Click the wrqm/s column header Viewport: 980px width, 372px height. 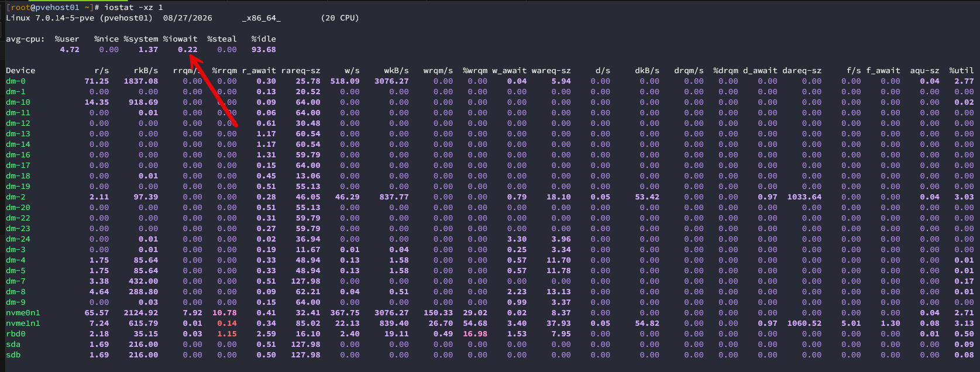(438, 71)
